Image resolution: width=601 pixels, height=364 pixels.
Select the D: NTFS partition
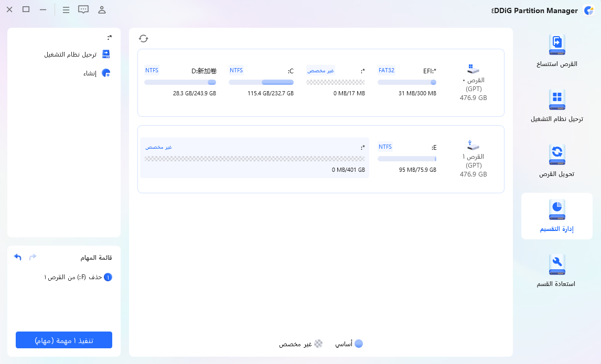pos(180,82)
